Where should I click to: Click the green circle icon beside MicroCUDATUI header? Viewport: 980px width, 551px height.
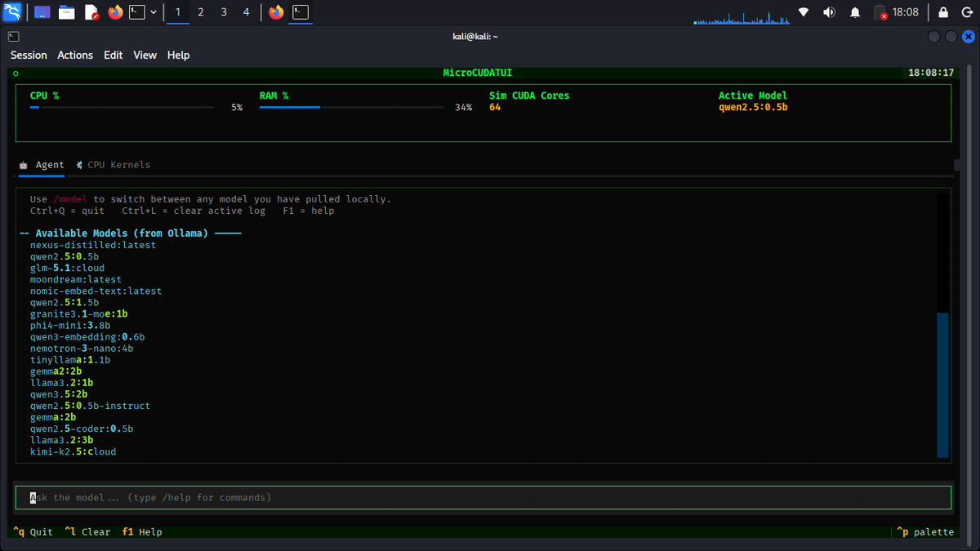[x=16, y=73]
